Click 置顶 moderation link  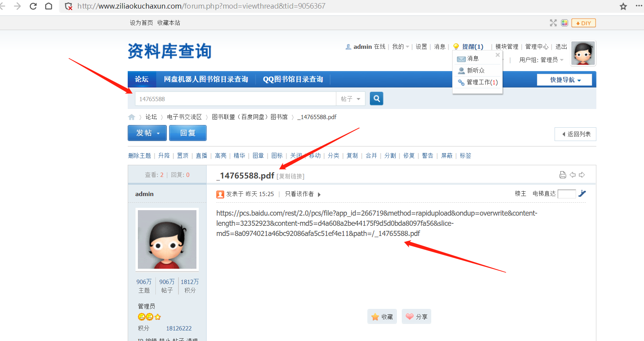[x=183, y=155]
